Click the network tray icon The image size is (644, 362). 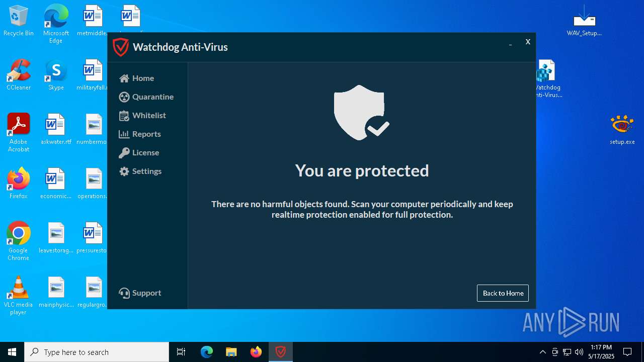(x=567, y=352)
